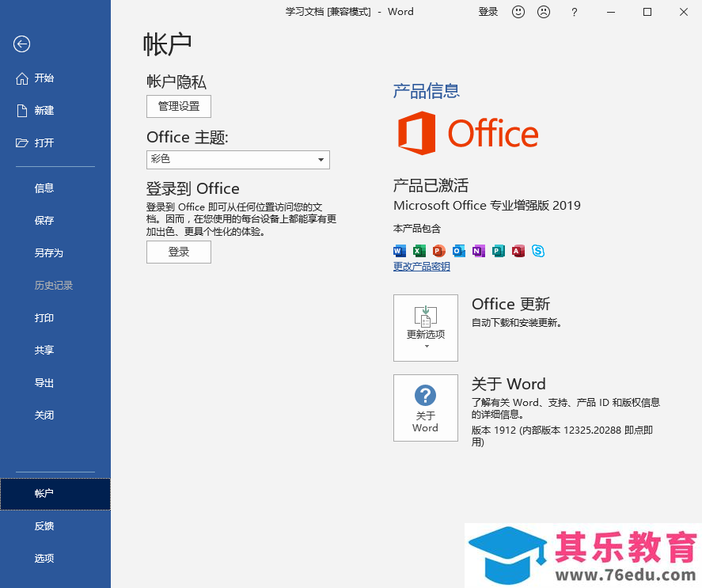
Task: Click the text Microsoft Office 专业增强版 2019
Action: (x=487, y=206)
